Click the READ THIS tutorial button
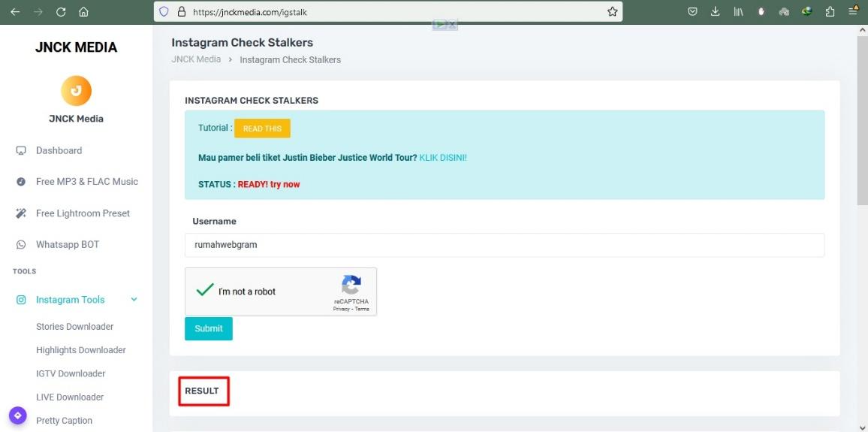This screenshot has width=868, height=432. [x=262, y=128]
